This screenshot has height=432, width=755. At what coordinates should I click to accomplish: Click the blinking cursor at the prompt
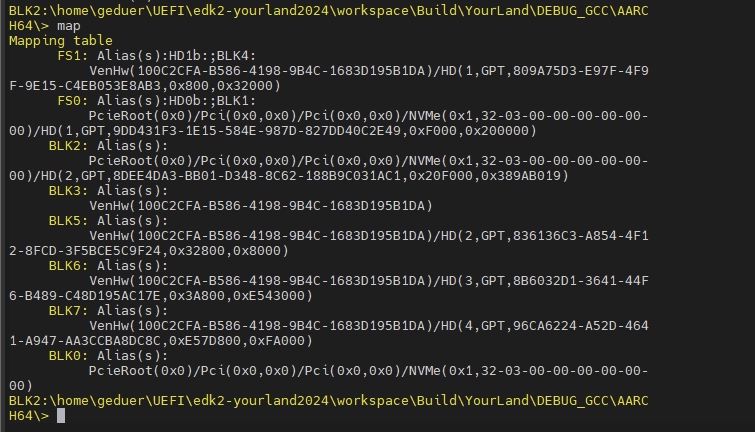[x=61, y=416]
